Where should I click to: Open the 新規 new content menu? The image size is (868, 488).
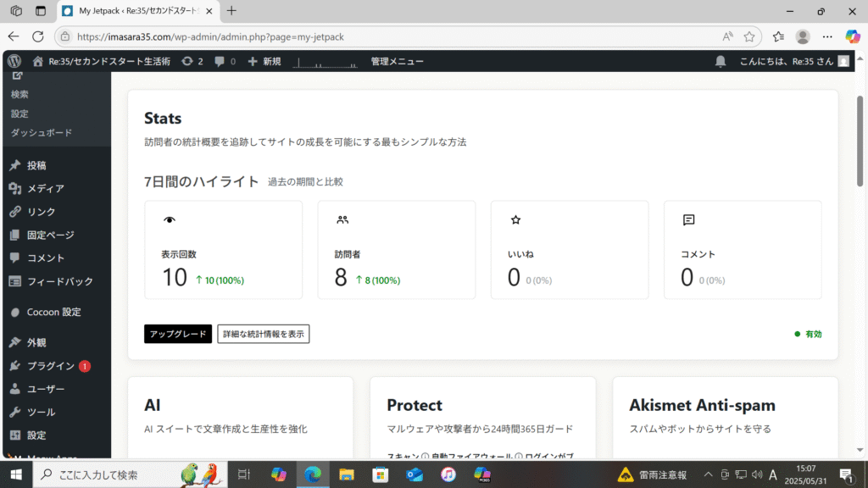pyautogui.click(x=264, y=61)
